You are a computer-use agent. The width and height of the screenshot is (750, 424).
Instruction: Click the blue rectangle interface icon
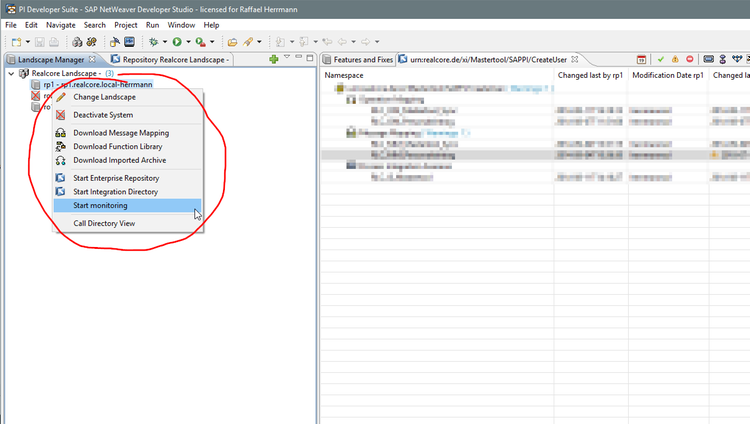[709, 59]
